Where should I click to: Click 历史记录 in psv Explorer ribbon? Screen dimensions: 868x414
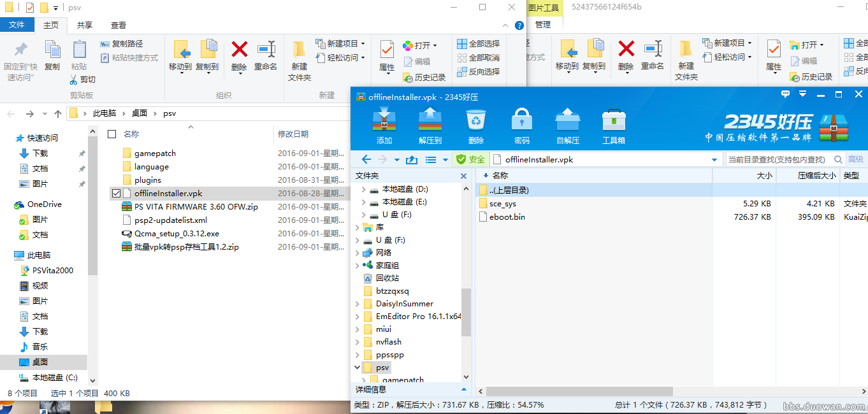coord(424,77)
